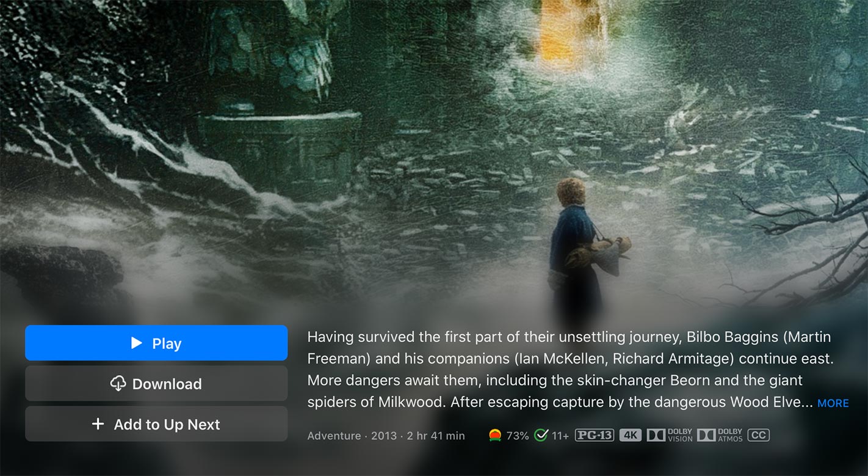Click the PG-13 rating badge
The height and width of the screenshot is (476, 868).
(595, 435)
